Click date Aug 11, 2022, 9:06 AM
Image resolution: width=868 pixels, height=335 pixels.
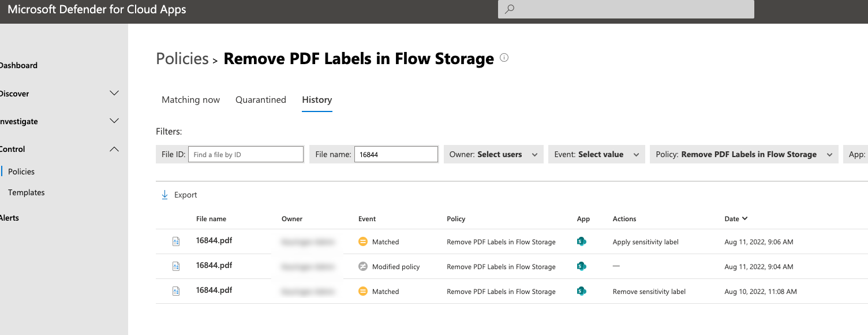click(x=759, y=242)
